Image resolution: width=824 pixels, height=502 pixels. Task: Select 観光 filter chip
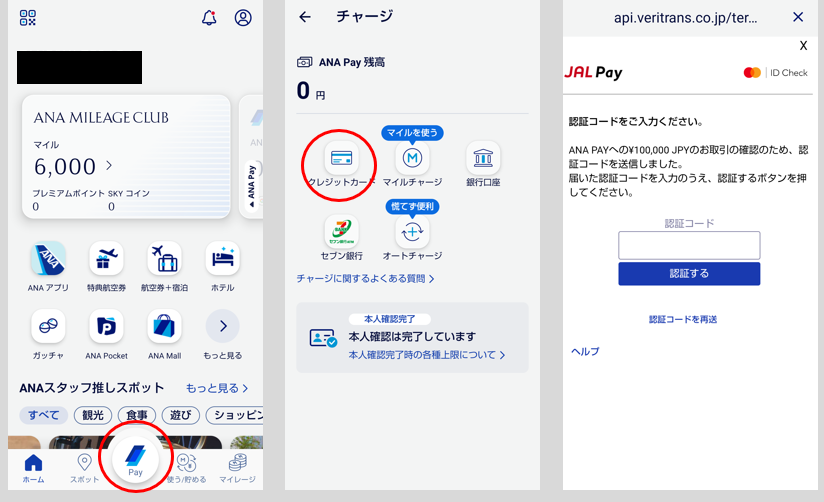point(93,415)
